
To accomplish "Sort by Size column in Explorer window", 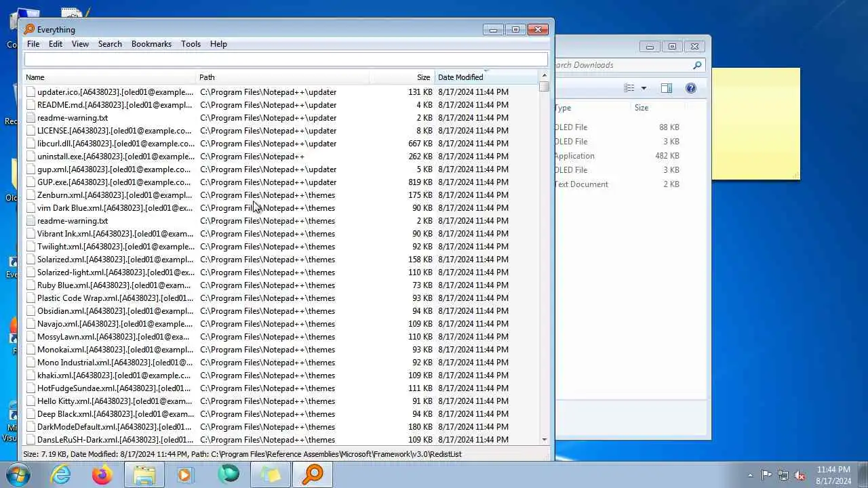I will 656,108.
